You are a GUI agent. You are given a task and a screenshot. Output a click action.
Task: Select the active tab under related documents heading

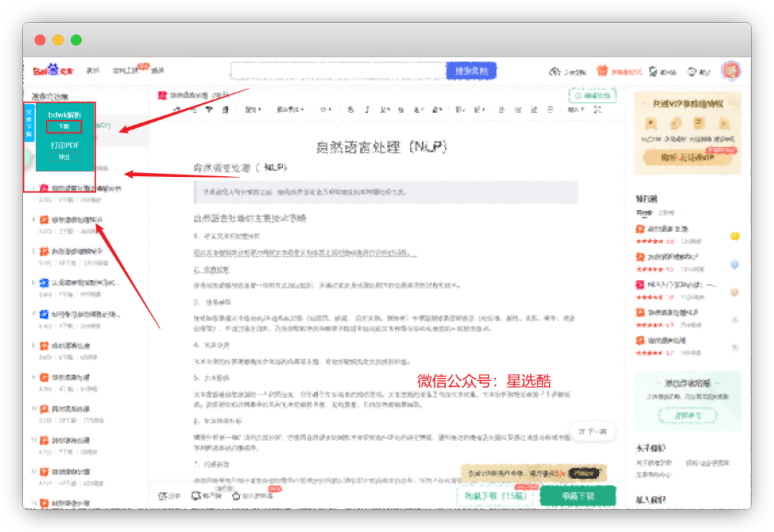(x=644, y=213)
